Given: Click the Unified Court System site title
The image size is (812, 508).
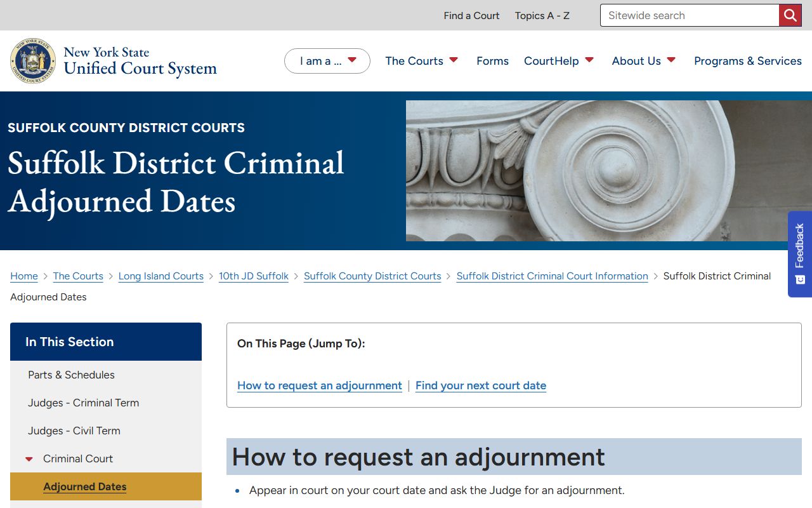Looking at the screenshot, I should click(x=140, y=61).
